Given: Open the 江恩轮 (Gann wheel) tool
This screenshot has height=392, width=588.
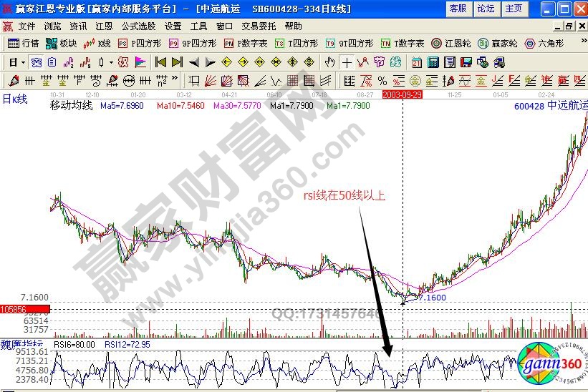Looking at the screenshot, I should [x=451, y=43].
